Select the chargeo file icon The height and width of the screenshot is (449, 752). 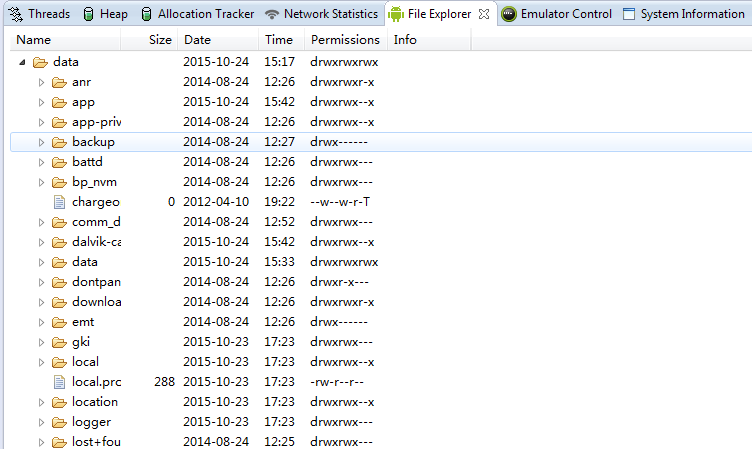point(59,202)
